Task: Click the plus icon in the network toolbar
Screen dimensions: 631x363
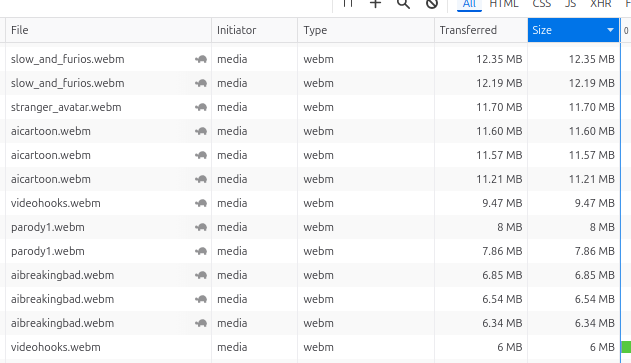Action: [375, 4]
